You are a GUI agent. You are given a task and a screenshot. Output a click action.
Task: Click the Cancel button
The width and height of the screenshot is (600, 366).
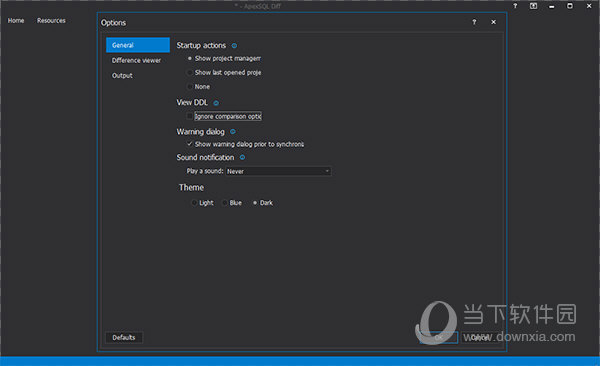[479, 337]
